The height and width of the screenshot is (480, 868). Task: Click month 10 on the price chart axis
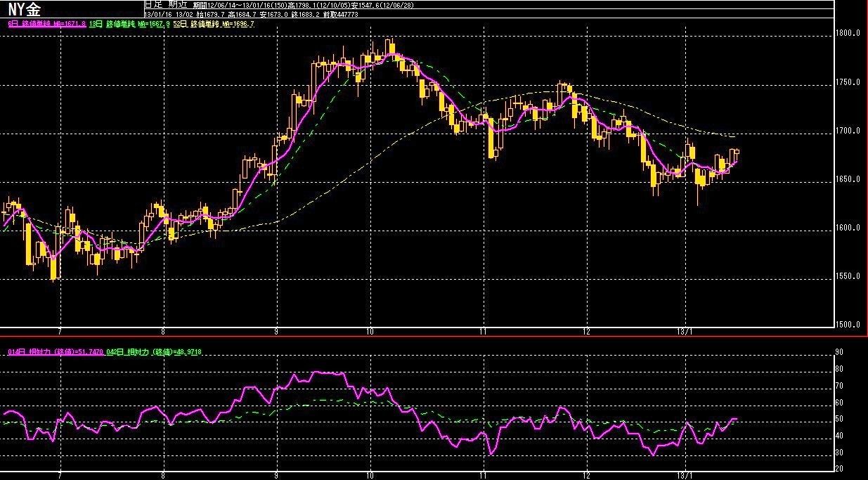[x=370, y=331]
